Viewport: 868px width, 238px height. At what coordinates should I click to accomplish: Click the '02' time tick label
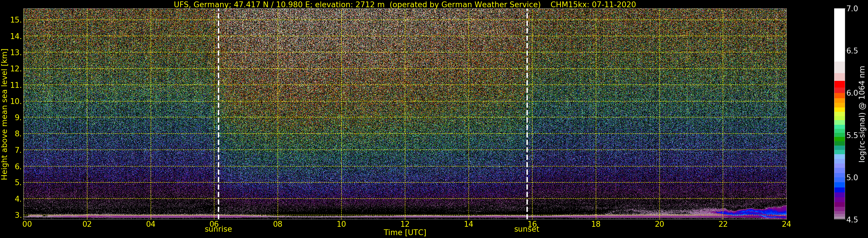[87, 224]
